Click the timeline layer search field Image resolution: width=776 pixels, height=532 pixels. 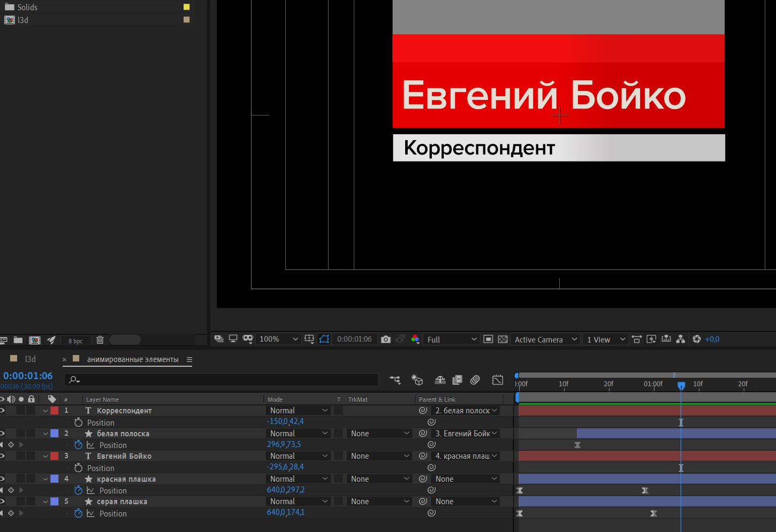pos(221,380)
